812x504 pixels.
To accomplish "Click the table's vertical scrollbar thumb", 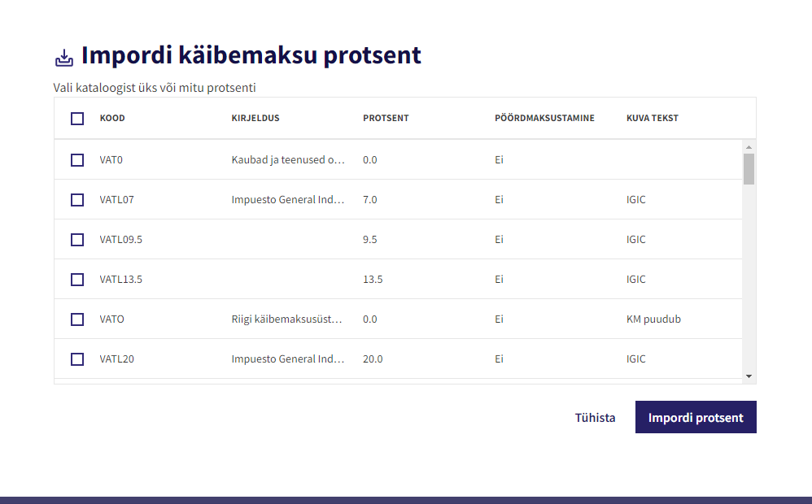I will coord(749,169).
